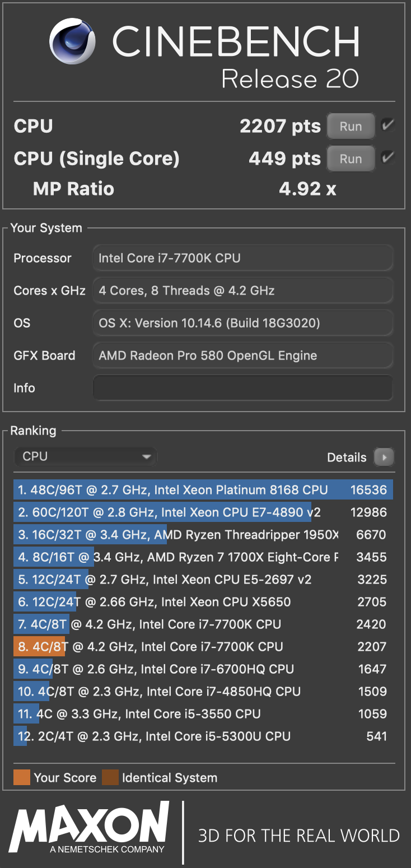Select the Ryzen 7 1700X ranking row

(x=203, y=557)
